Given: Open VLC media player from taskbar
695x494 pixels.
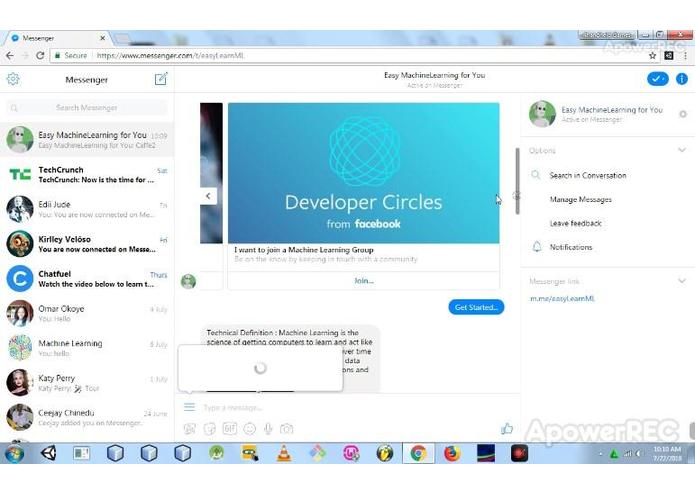Looking at the screenshot, I should (284, 453).
